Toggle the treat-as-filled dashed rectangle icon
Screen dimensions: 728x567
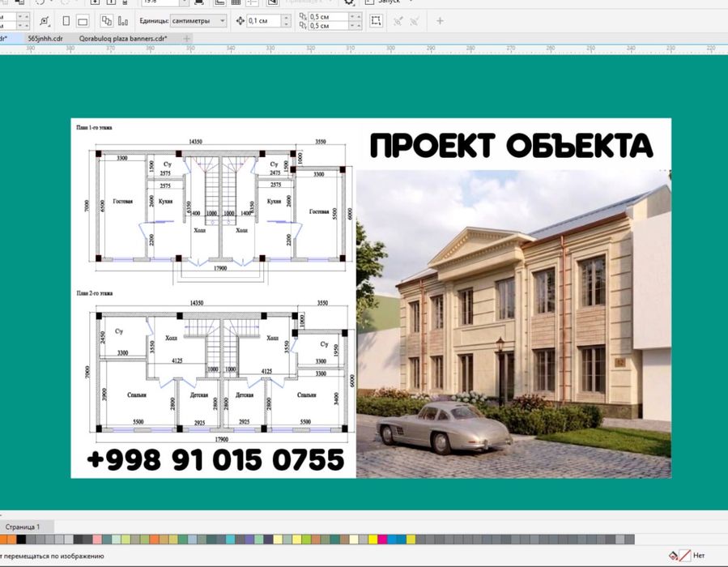[376, 20]
